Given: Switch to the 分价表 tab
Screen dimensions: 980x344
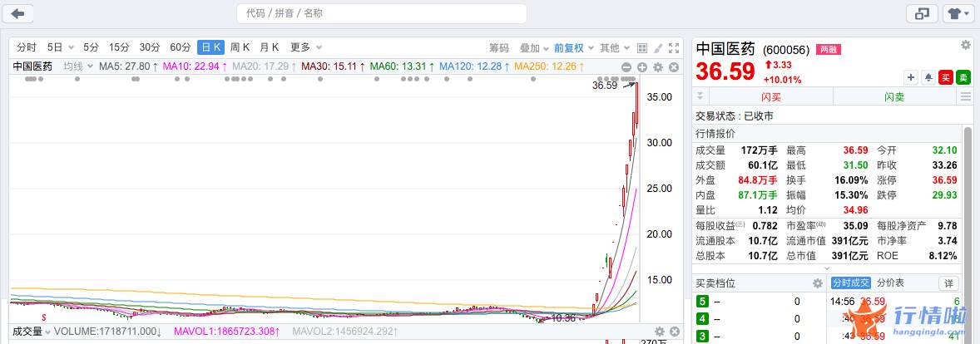Looking at the screenshot, I should 891,283.
